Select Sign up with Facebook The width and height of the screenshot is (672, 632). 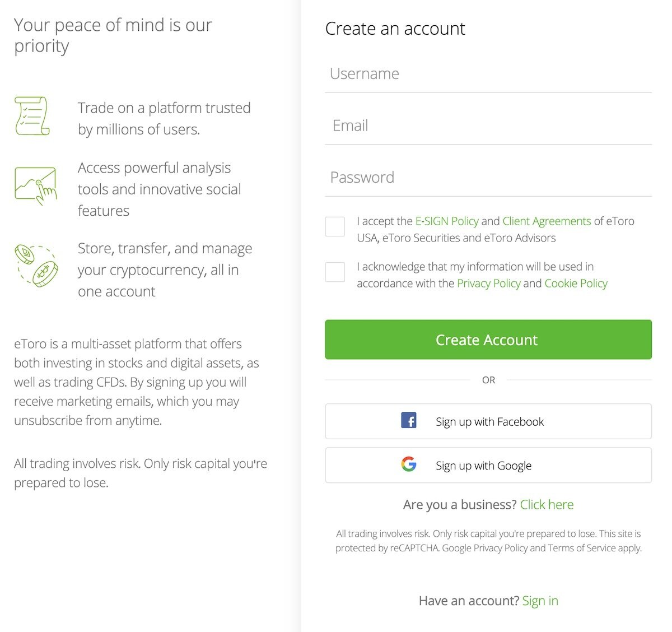(x=488, y=421)
